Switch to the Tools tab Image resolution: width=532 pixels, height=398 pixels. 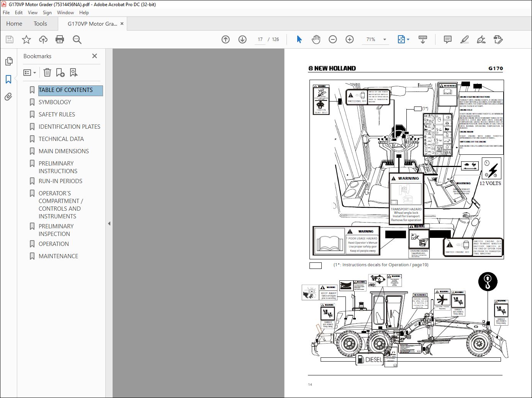pos(40,24)
